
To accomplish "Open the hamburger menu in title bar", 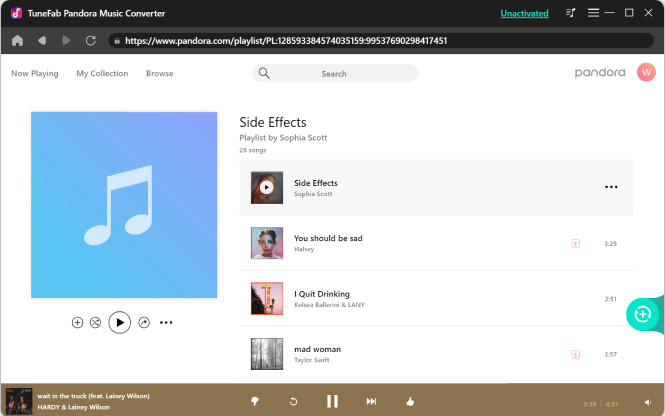I will tap(593, 13).
